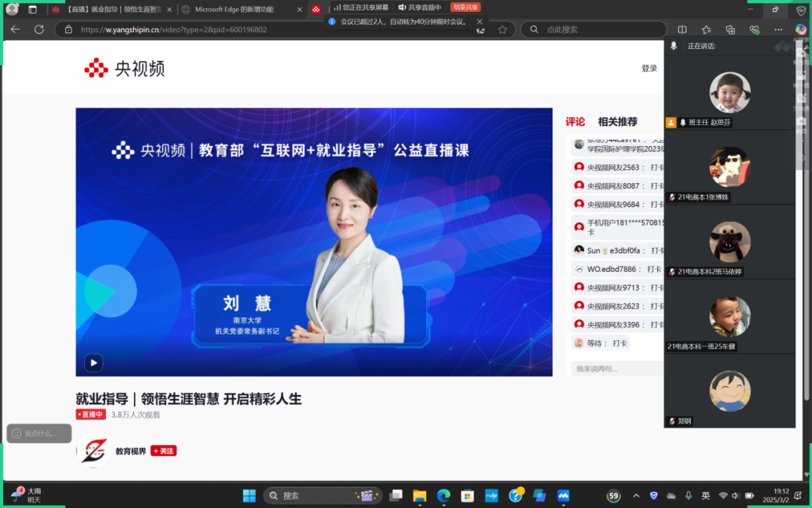Click the Windows taskbar 搜索 box
Screen dimensions: 812x508
[323, 495]
